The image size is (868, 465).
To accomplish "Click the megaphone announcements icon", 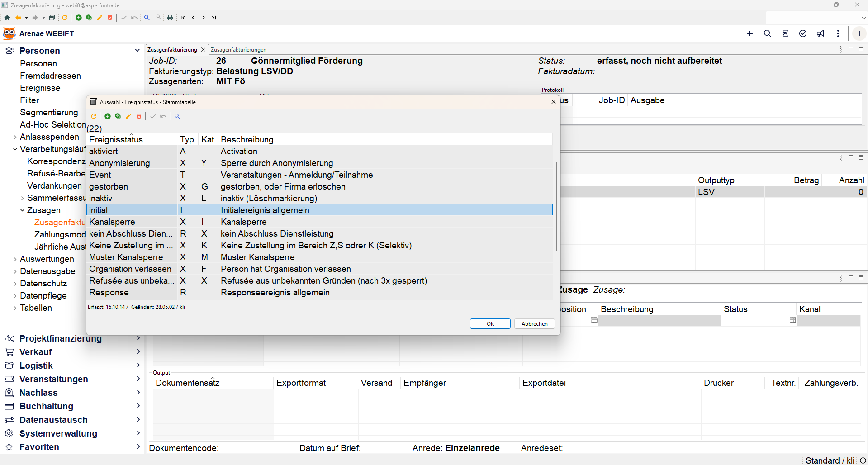I will [821, 33].
